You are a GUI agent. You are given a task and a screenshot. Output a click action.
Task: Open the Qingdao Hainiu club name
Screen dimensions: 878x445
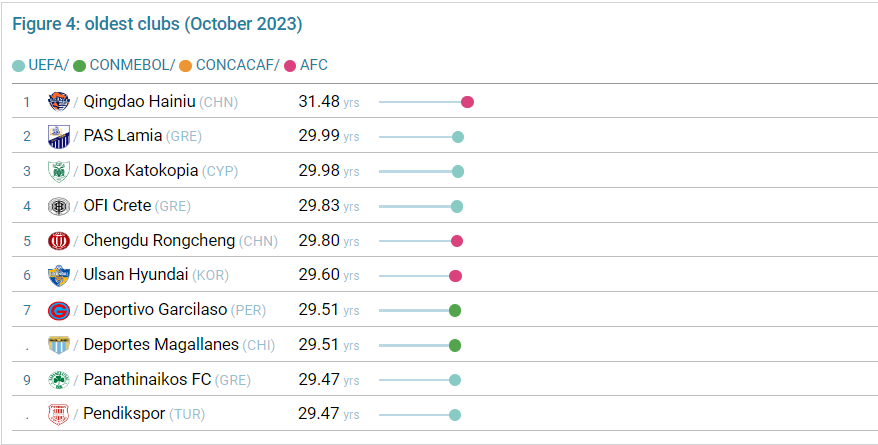click(139, 102)
